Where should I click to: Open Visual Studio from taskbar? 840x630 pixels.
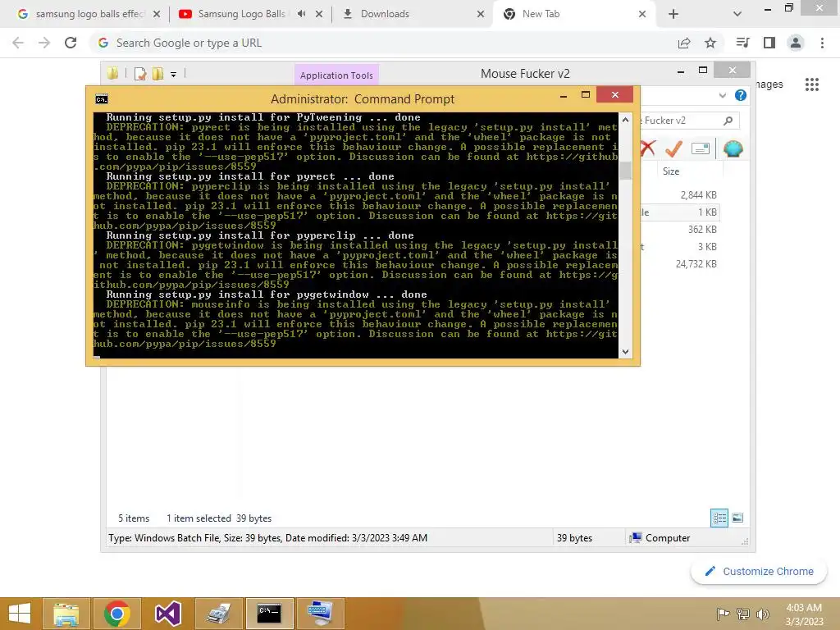(x=167, y=614)
